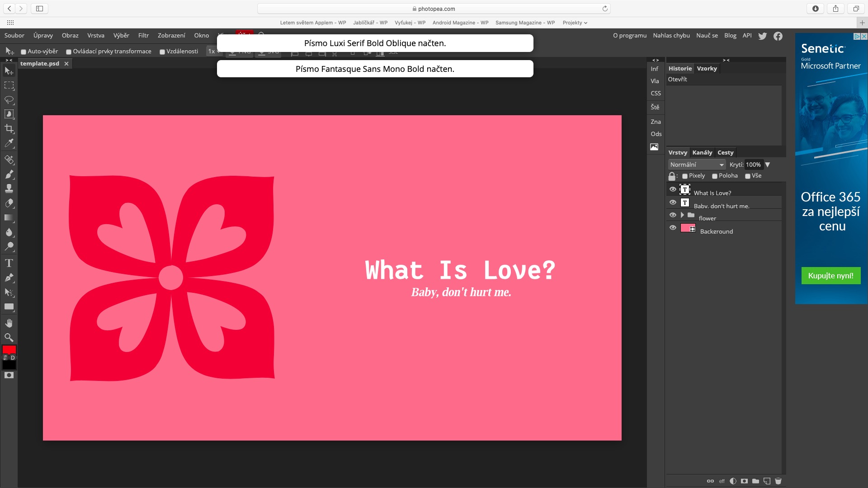Image resolution: width=868 pixels, height=488 pixels.
Task: Expand the flower layer folder
Action: [682, 215]
